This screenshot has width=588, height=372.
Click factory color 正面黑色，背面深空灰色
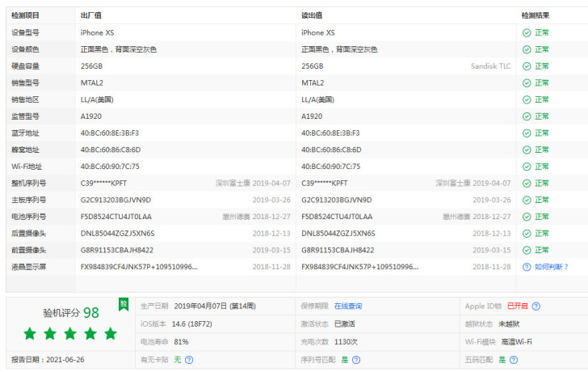(x=119, y=49)
